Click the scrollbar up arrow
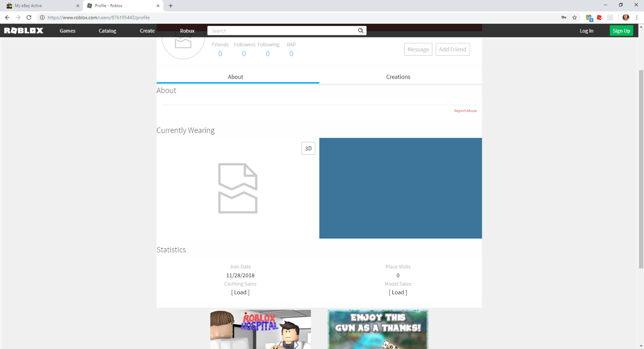Screen dimensions: 644x349 point(641,27)
